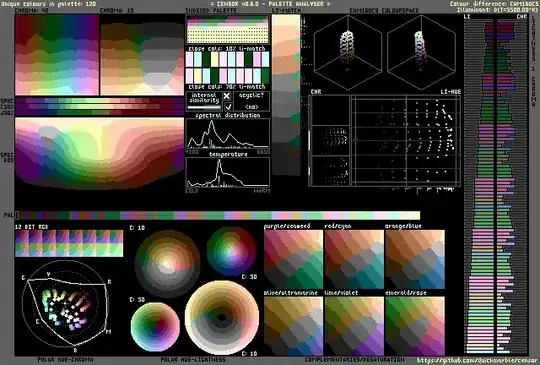540x365 pixels.
Task: Select the purple/seaweed complementary tile
Action: (x=293, y=259)
